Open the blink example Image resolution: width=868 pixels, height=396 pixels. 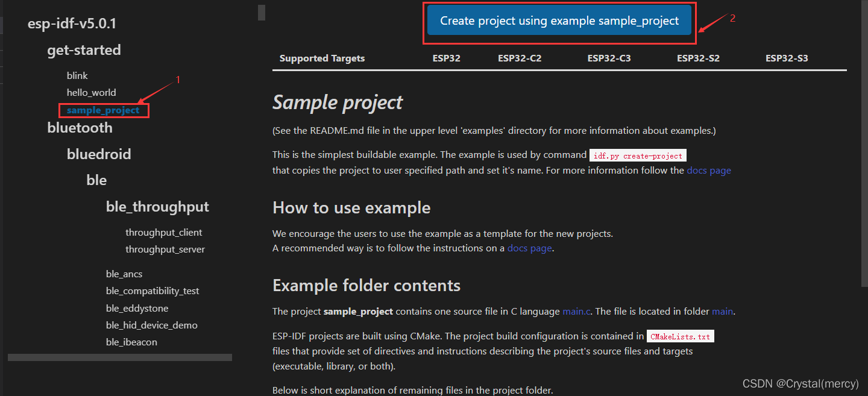[77, 75]
